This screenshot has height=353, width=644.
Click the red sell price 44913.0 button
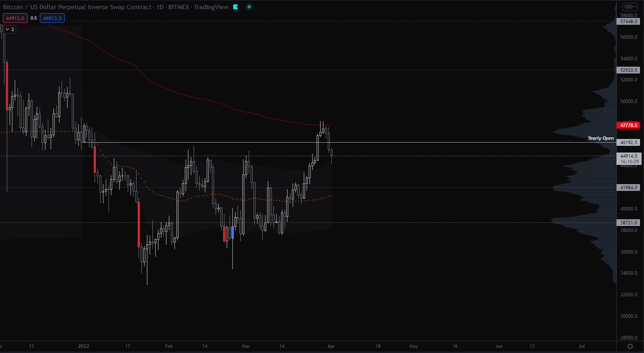tap(15, 18)
